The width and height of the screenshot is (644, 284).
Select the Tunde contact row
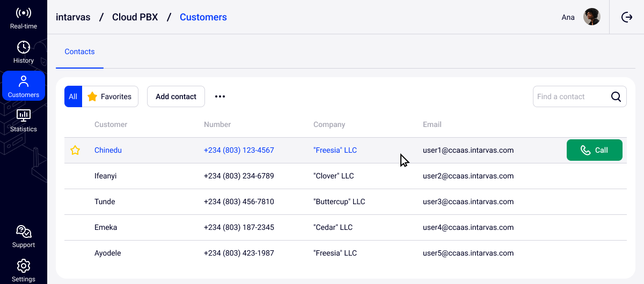coord(105,202)
